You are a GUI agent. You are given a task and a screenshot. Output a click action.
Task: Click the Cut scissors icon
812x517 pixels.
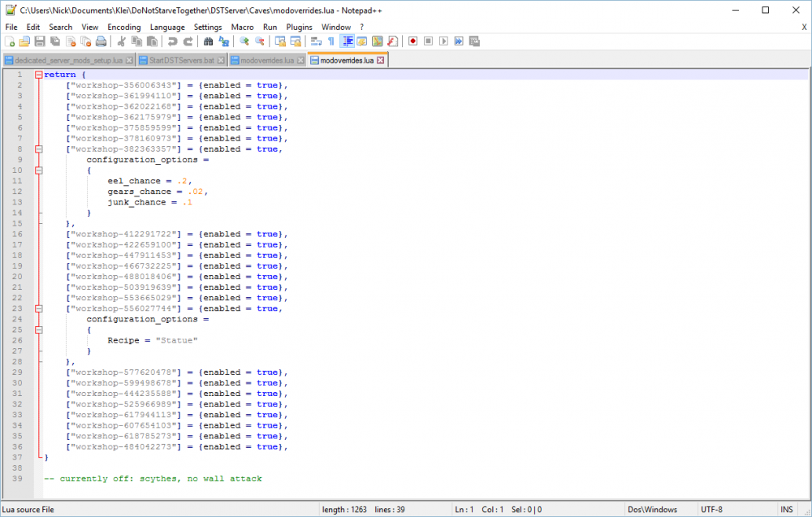pos(121,41)
